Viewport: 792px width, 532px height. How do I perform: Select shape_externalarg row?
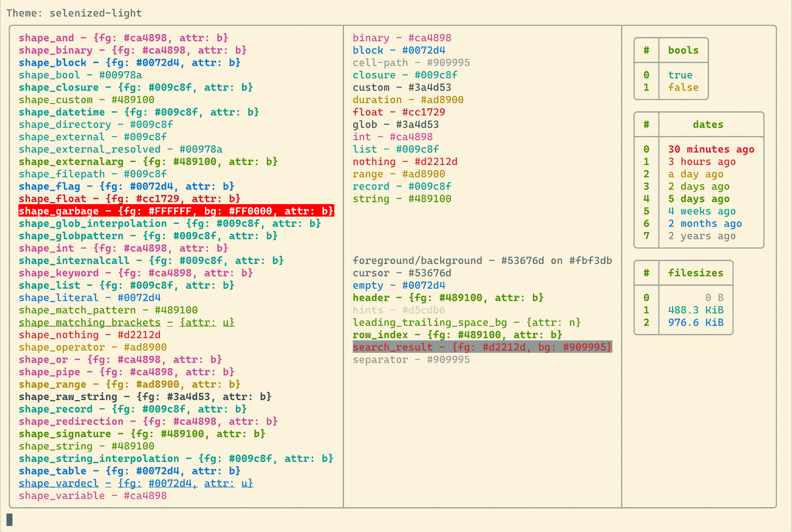148,162
